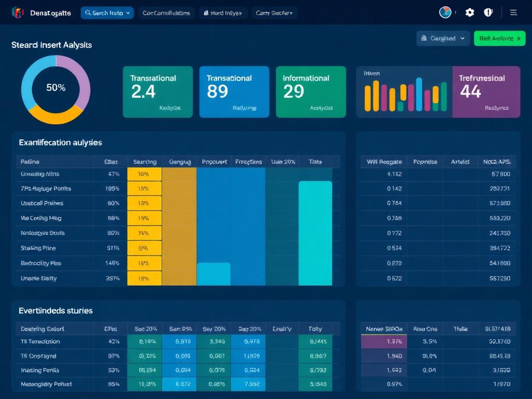The width and height of the screenshot is (532, 399).
Task: Switch to the CocCarnuilfaldims tab
Action: coord(166,13)
